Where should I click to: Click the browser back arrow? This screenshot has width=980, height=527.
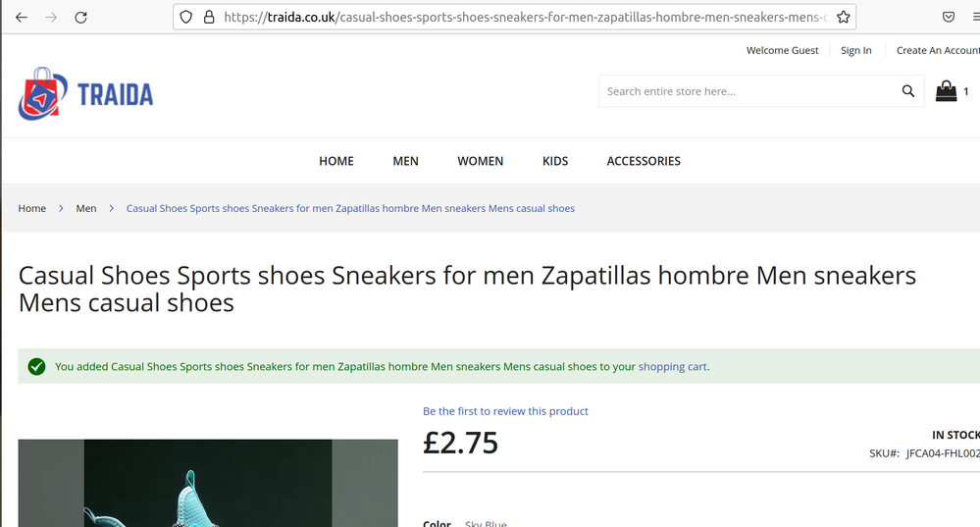click(x=22, y=17)
